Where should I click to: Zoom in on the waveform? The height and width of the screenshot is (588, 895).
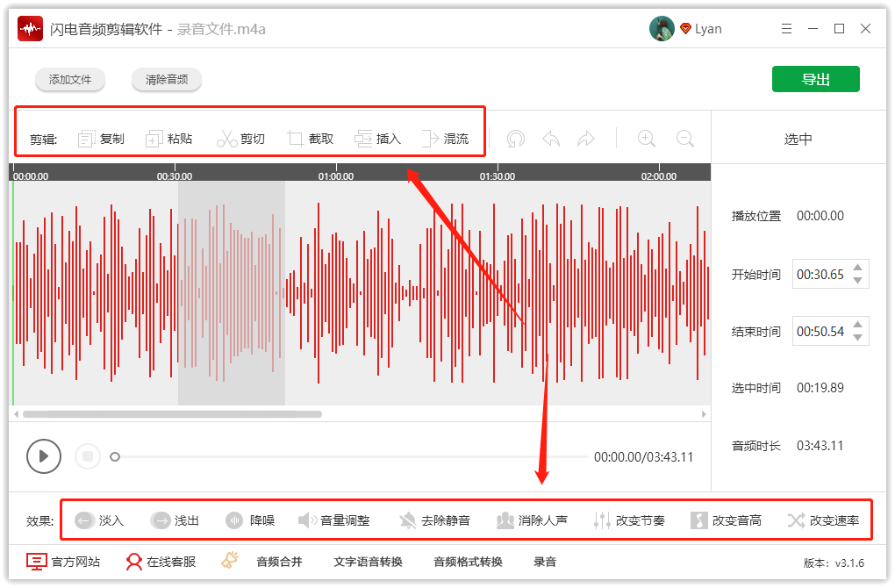(x=647, y=138)
